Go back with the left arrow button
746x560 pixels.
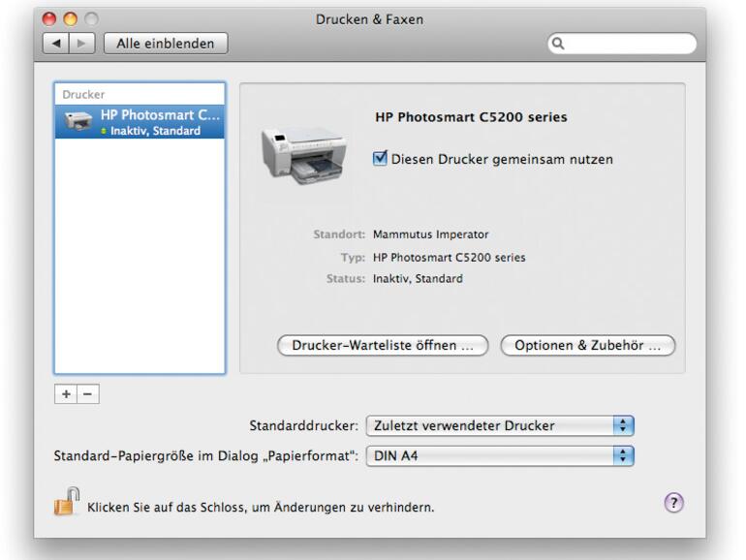tap(57, 44)
